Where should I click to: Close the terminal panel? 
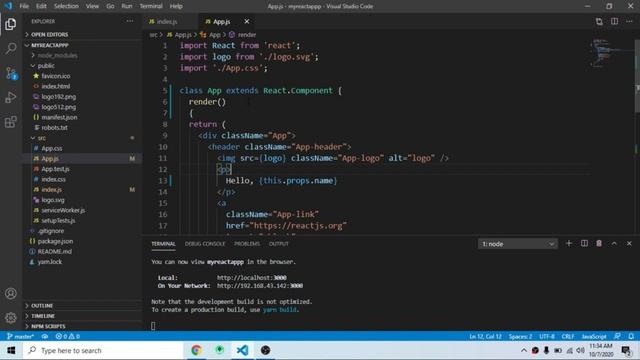[x=629, y=244]
